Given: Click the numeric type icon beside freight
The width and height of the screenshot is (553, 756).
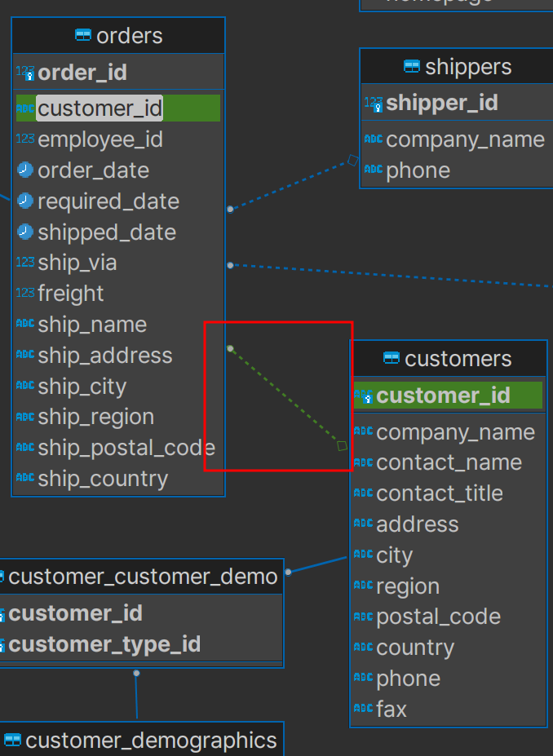Looking at the screenshot, I should click(x=25, y=293).
